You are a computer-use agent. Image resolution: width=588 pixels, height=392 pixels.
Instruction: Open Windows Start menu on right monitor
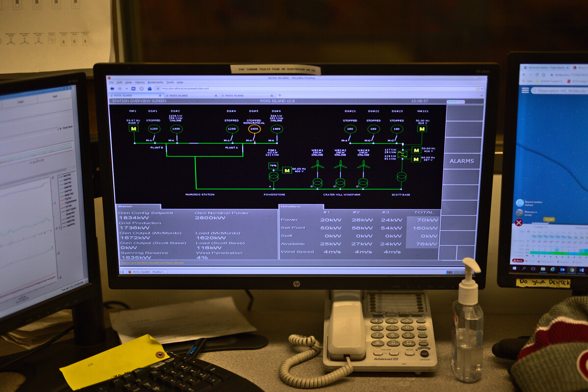tap(514, 269)
